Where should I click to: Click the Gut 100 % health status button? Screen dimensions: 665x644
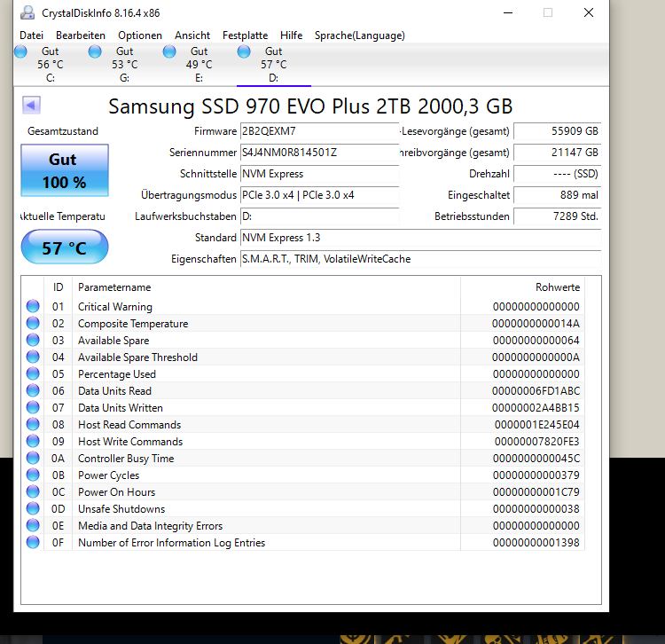tap(65, 170)
